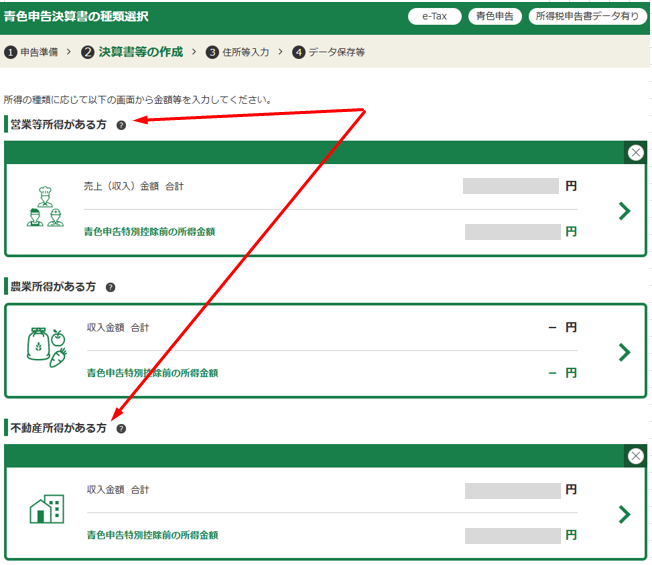Click the real estate building icon
The image size is (652, 565).
(46, 510)
